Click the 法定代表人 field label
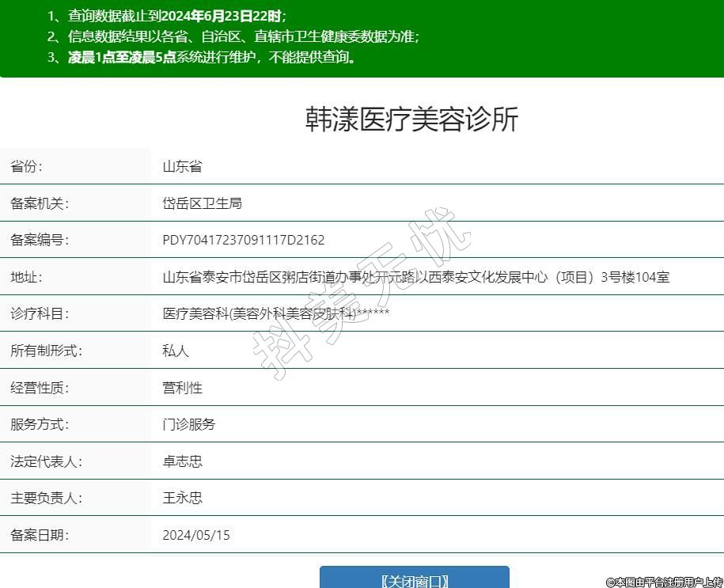This screenshot has width=724, height=588. point(46,461)
